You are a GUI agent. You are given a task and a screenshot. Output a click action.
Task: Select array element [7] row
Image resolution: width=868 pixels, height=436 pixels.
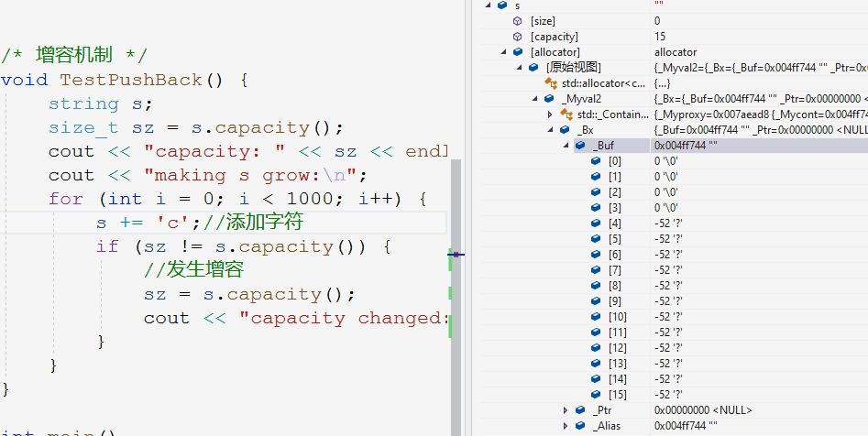click(x=614, y=270)
